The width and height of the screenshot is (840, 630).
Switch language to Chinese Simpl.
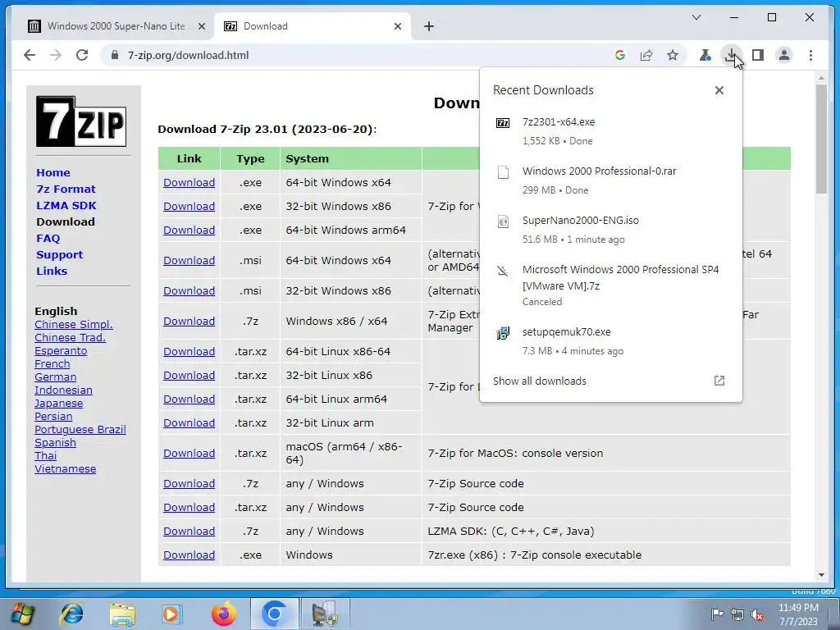coord(74,325)
